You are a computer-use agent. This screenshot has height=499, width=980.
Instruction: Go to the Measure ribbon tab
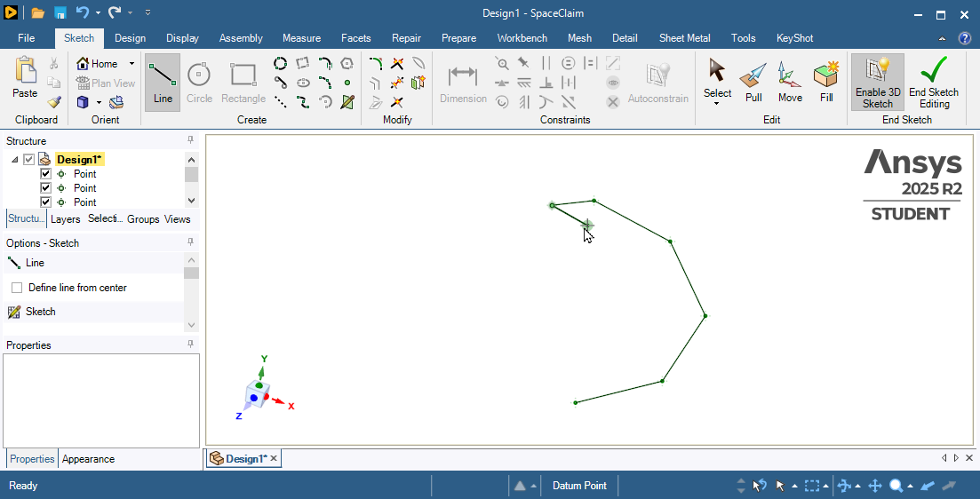[x=301, y=38]
